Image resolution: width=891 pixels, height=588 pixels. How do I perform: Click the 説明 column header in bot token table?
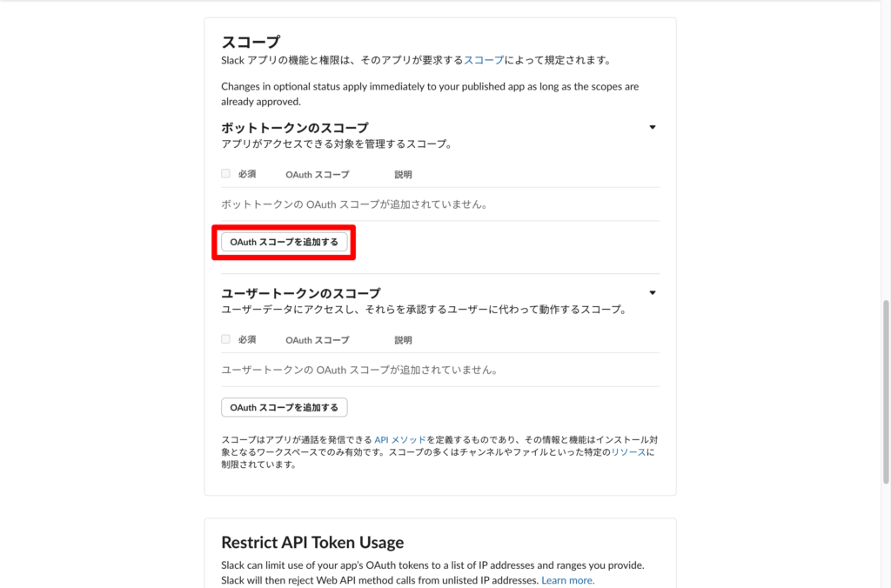(403, 175)
